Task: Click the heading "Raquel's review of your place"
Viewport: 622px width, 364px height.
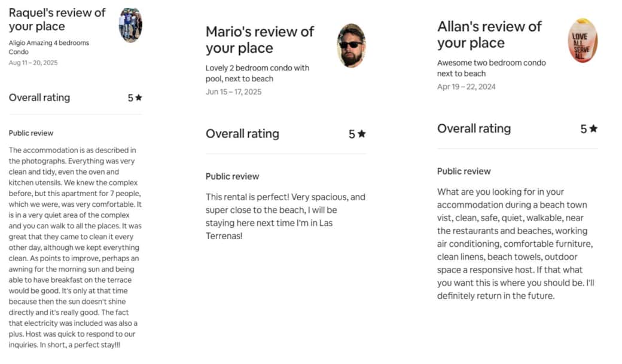Action: tap(57, 19)
